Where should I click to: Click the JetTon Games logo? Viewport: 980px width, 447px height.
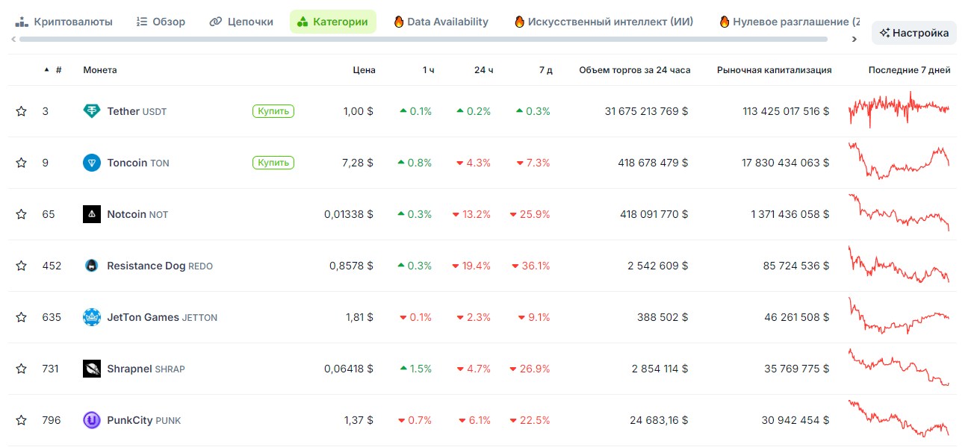tap(92, 317)
